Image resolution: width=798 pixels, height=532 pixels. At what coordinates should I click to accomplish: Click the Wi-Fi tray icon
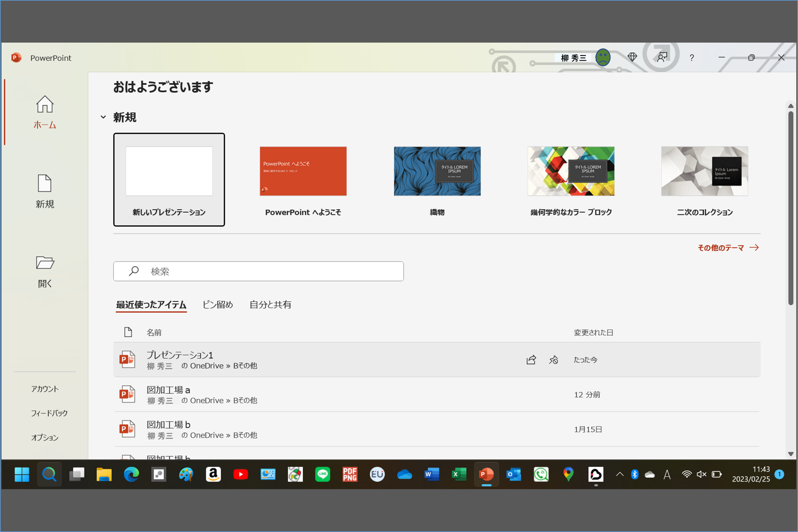coord(686,474)
